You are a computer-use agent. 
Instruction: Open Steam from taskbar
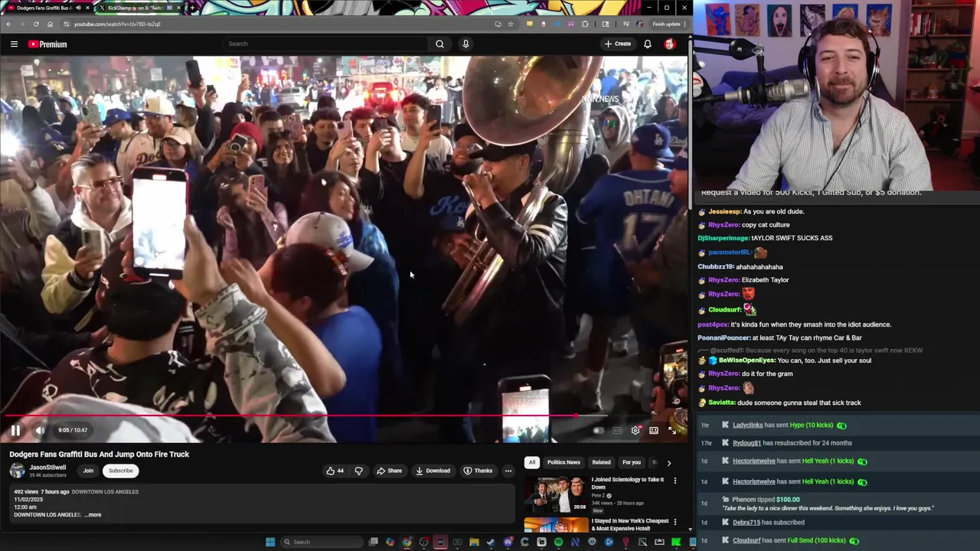pos(491,542)
